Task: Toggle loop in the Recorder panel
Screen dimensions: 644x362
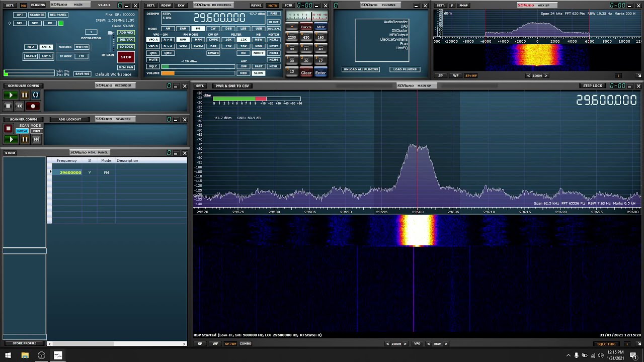Action: (36, 95)
